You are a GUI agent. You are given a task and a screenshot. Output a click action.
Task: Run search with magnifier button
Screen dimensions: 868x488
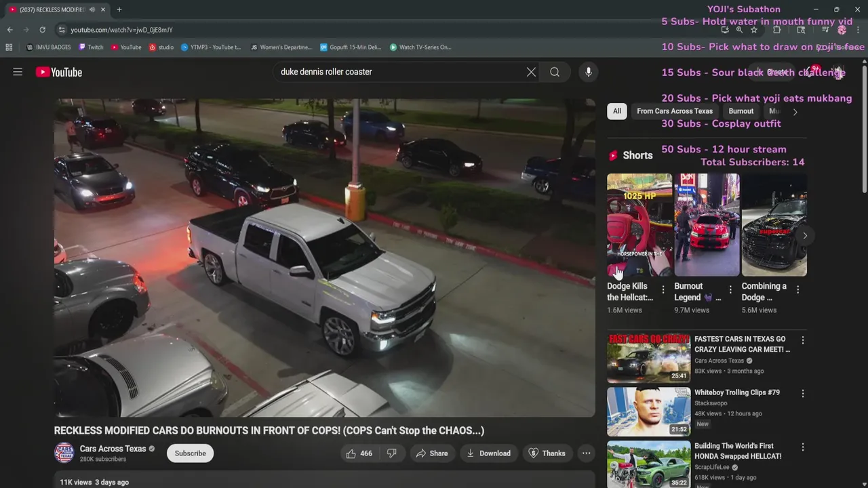click(555, 72)
